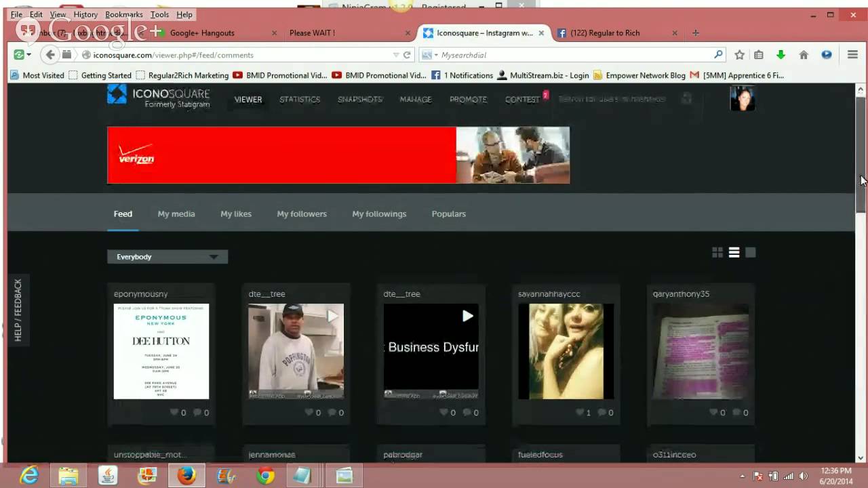This screenshot has height=488, width=868.
Task: Open the bookmarks list icon
Action: point(758,55)
